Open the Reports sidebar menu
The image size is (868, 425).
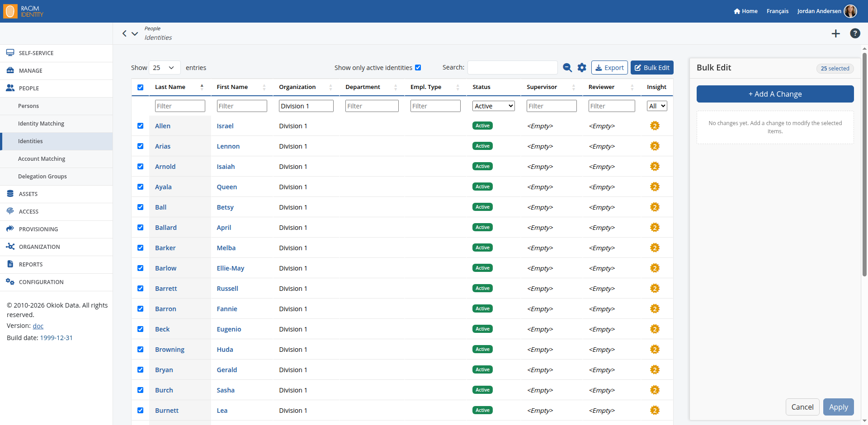point(57,265)
